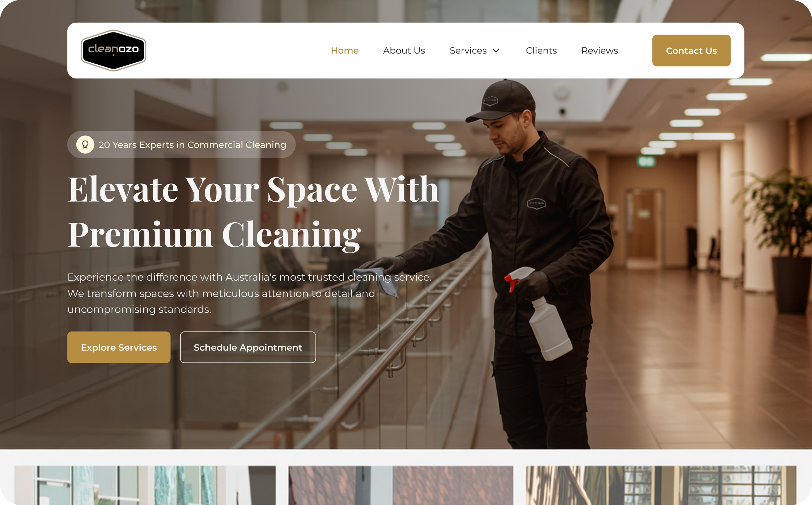The height and width of the screenshot is (505, 812).
Task: Click the hero description paragraph text
Action: pyautogui.click(x=249, y=293)
